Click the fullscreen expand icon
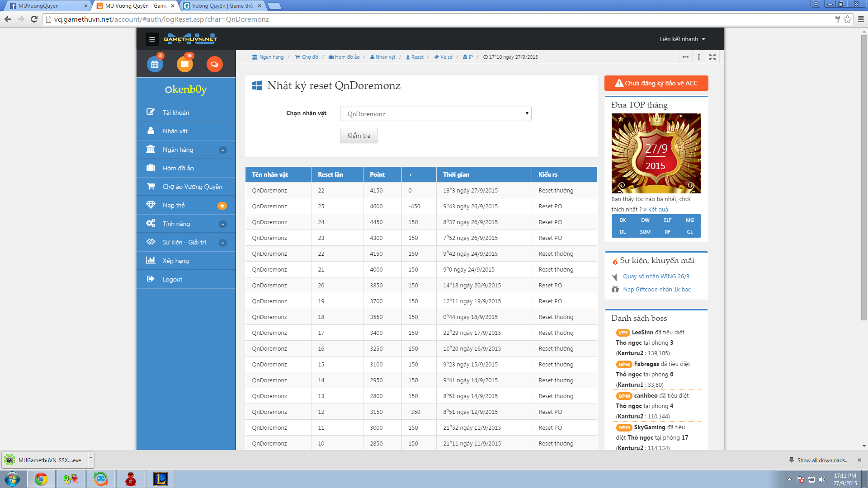This screenshot has width=868, height=488. [712, 57]
